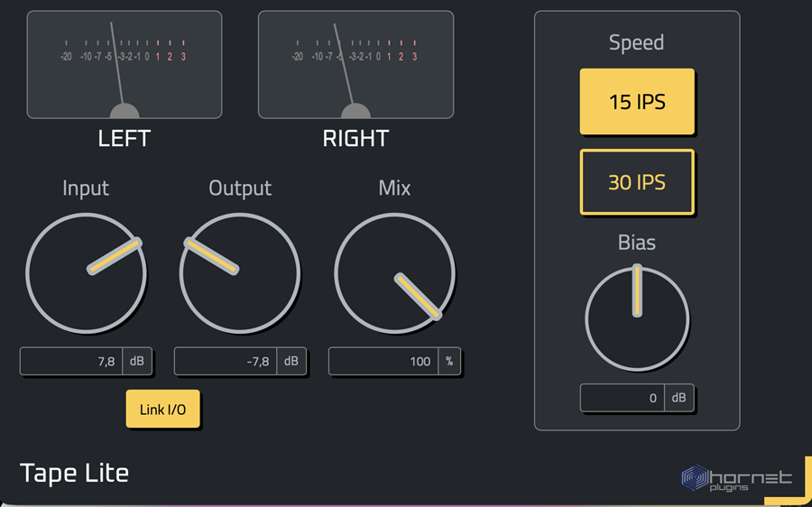Image resolution: width=812 pixels, height=507 pixels.
Task: Switch tape speed to 30 IPS
Action: tap(636, 182)
